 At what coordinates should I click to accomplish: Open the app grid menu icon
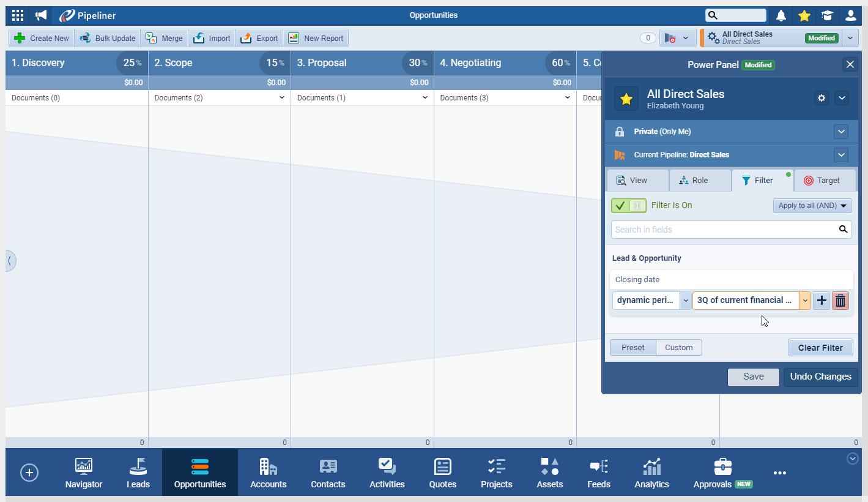18,15
